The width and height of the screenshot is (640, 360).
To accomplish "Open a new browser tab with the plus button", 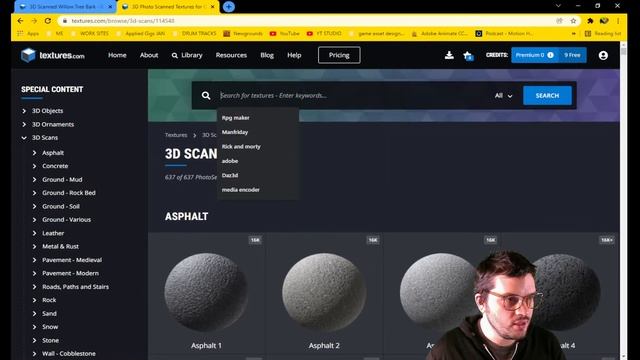I will click(x=229, y=7).
